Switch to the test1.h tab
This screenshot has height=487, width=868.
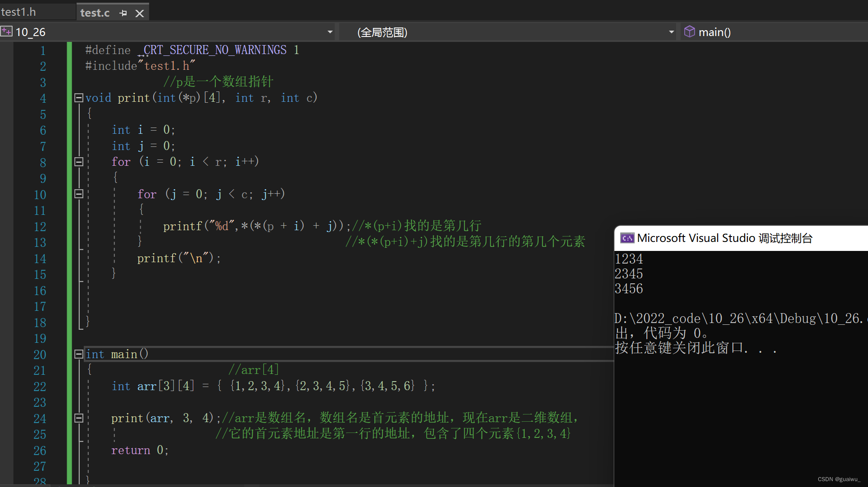pos(18,12)
